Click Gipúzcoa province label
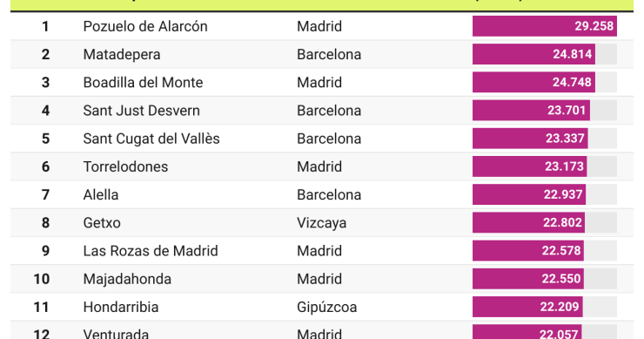 point(327,308)
